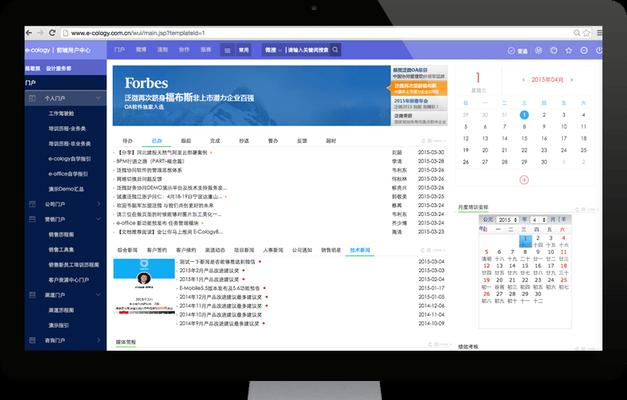Open the 微搜 search type dropdown

tap(273, 50)
